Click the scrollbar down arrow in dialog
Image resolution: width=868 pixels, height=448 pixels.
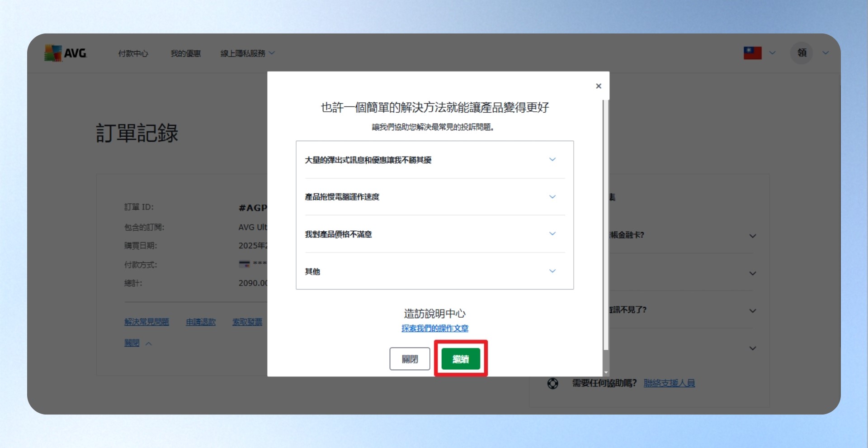click(x=606, y=372)
